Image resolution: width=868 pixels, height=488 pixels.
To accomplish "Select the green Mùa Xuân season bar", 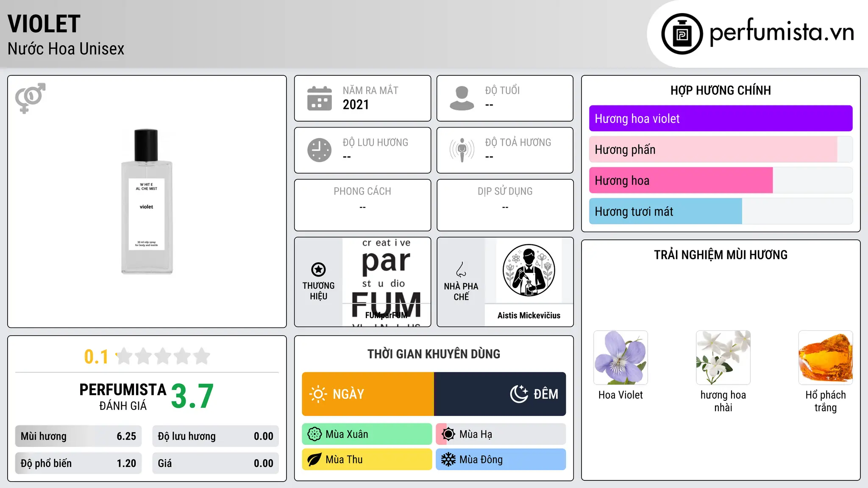I will pyautogui.click(x=367, y=434).
